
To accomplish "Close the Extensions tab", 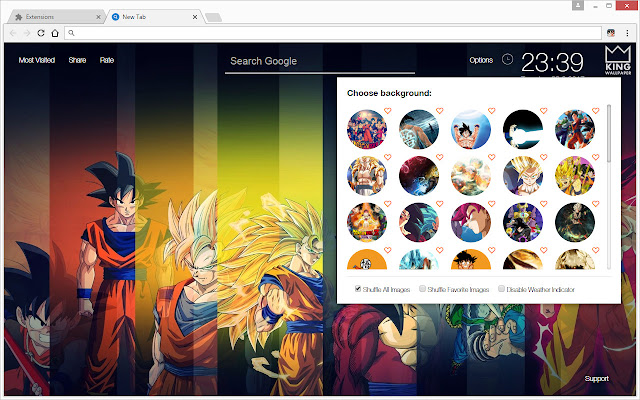I will tap(98, 17).
